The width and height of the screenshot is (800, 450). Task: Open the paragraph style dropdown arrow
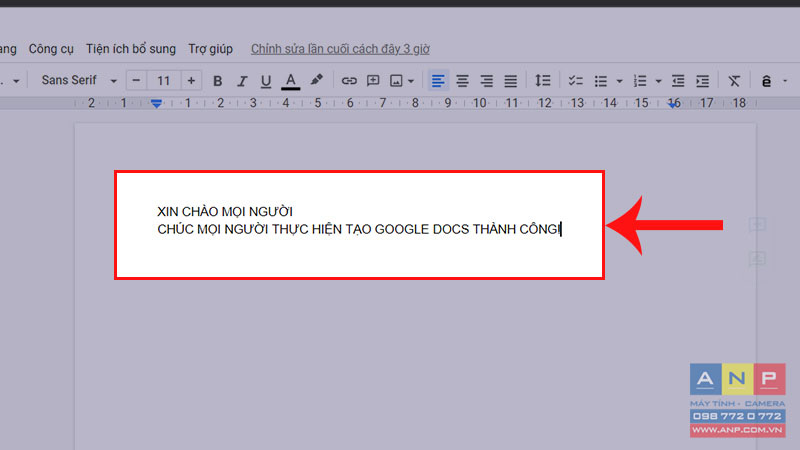[x=16, y=81]
